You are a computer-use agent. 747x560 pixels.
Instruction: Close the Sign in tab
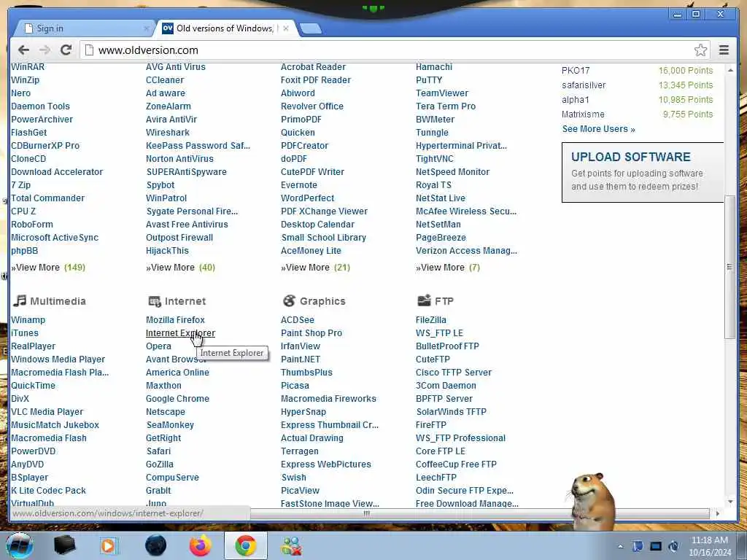(x=147, y=28)
